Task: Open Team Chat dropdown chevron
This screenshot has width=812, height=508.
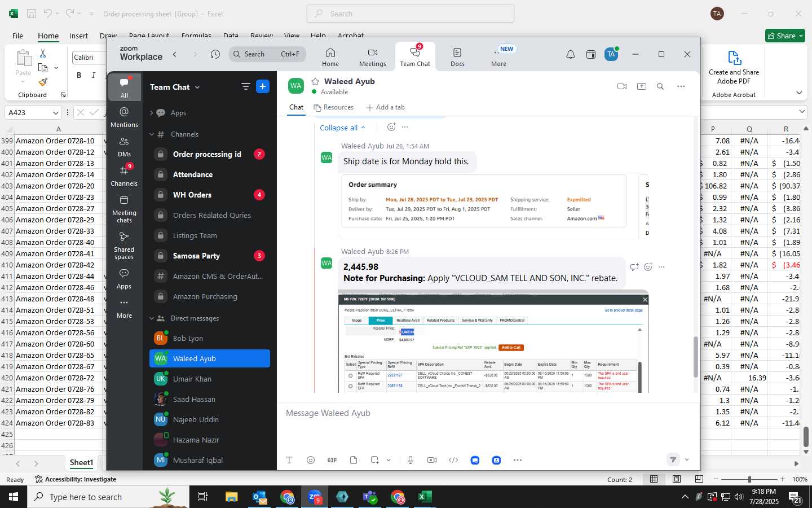Action: click(x=197, y=87)
